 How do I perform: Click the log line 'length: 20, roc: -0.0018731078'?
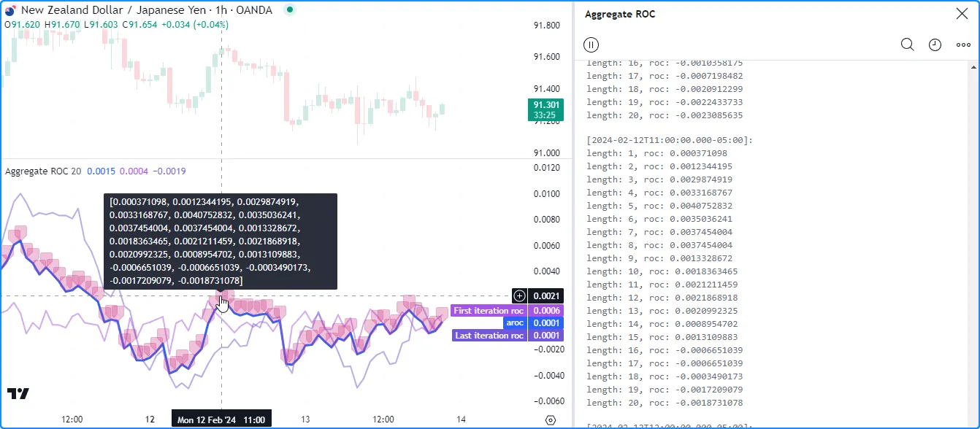(665, 403)
